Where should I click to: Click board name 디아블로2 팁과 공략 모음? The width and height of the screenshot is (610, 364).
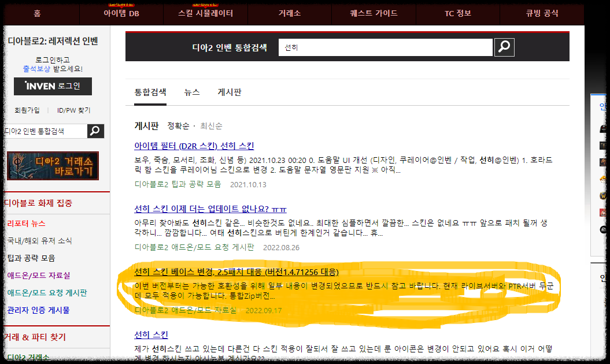[178, 184]
